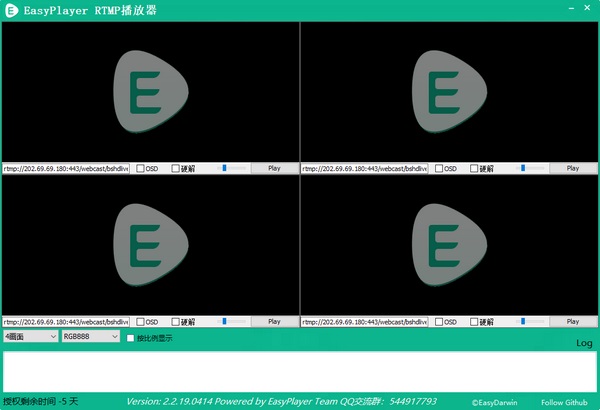This screenshot has height=410, width=600.
Task: Select the top-left video pane
Action: [x=150, y=92]
